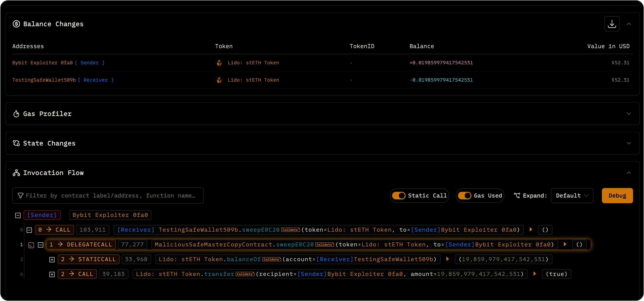
Task: Click Lido stETH Token in sender row
Action: coord(253,63)
